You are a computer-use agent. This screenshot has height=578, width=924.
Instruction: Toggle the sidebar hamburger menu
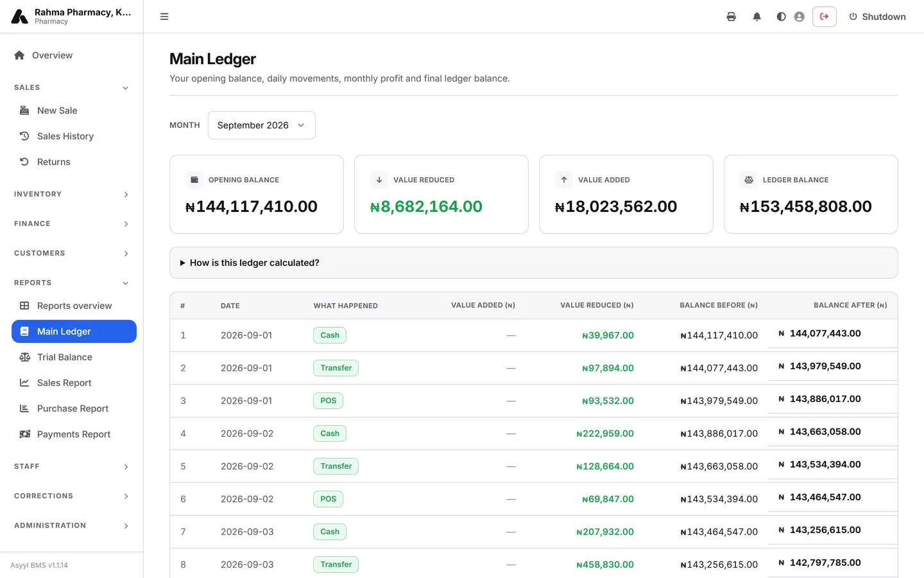164,17
